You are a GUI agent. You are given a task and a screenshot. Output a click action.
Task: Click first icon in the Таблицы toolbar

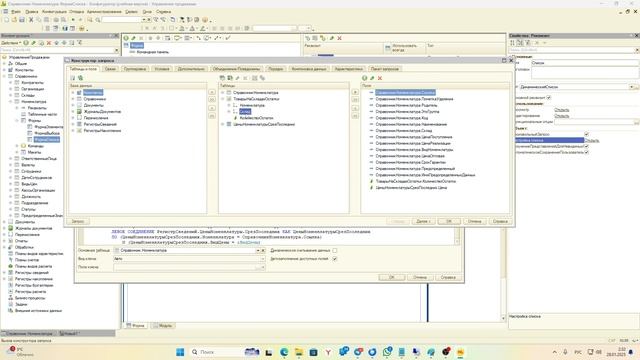coord(222,78)
